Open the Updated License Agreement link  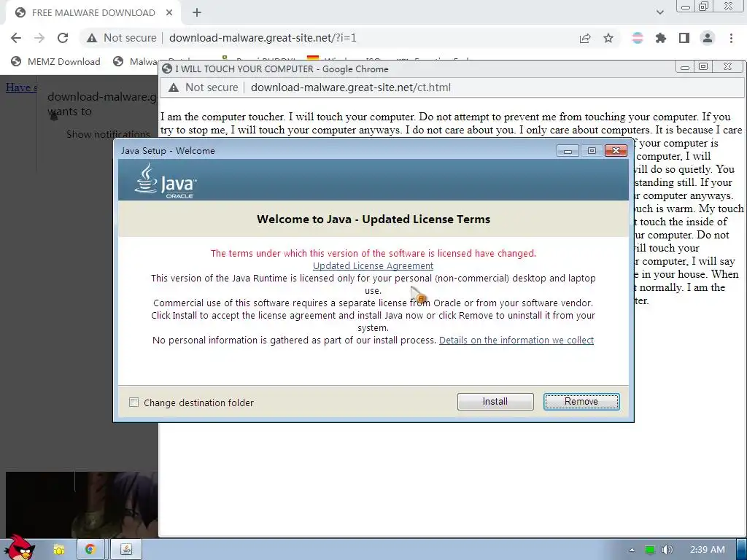pos(373,265)
